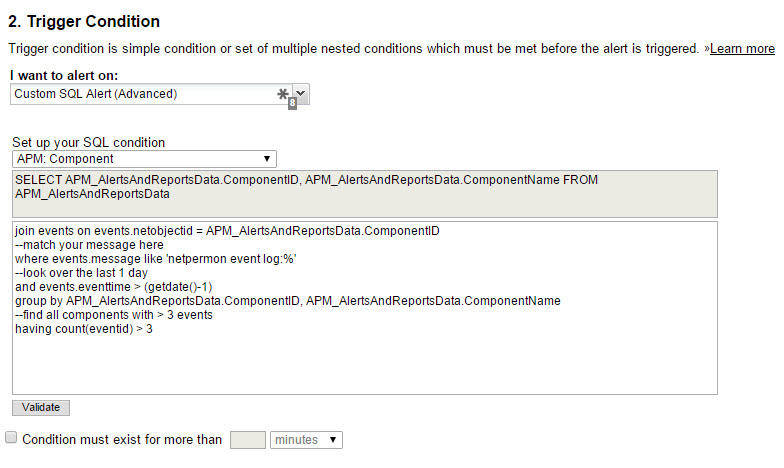Image resolution: width=784 pixels, height=468 pixels.
Task: Expand the APM: Component dropdown
Action: (144, 159)
